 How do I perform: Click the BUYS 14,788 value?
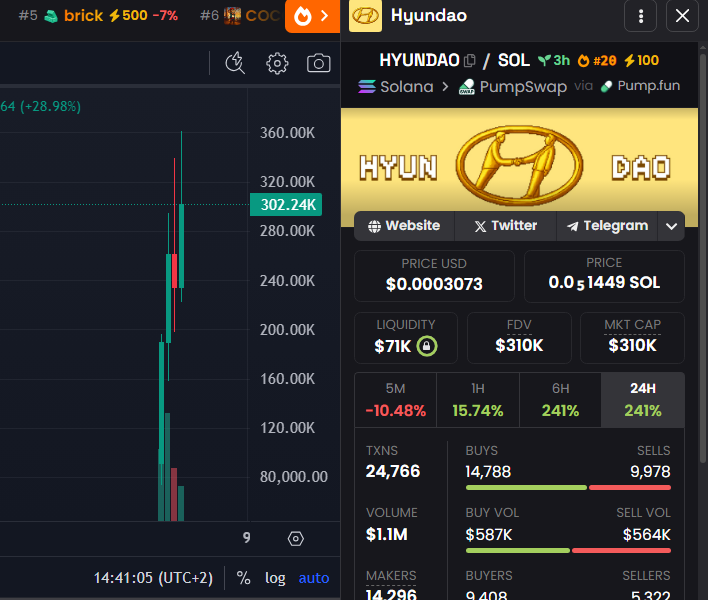point(488,472)
